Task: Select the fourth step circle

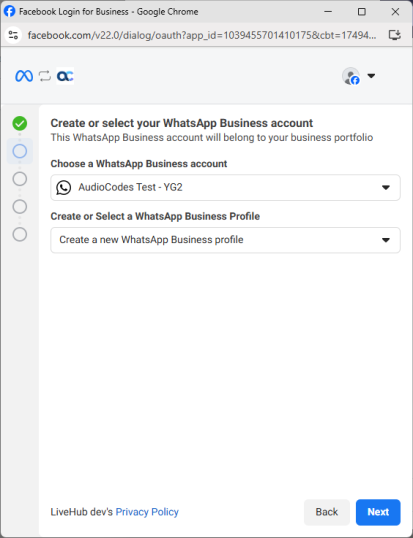Action: [x=20, y=207]
